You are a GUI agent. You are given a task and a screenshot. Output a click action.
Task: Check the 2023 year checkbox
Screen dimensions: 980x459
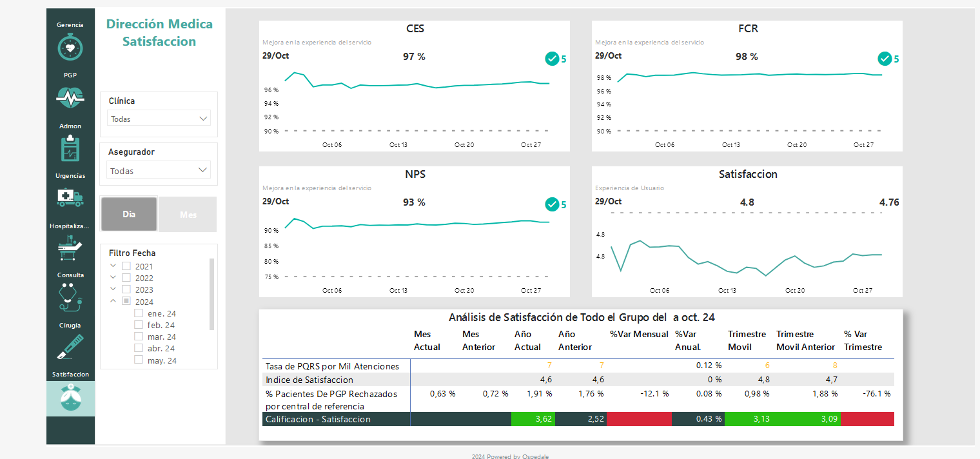coord(126,289)
